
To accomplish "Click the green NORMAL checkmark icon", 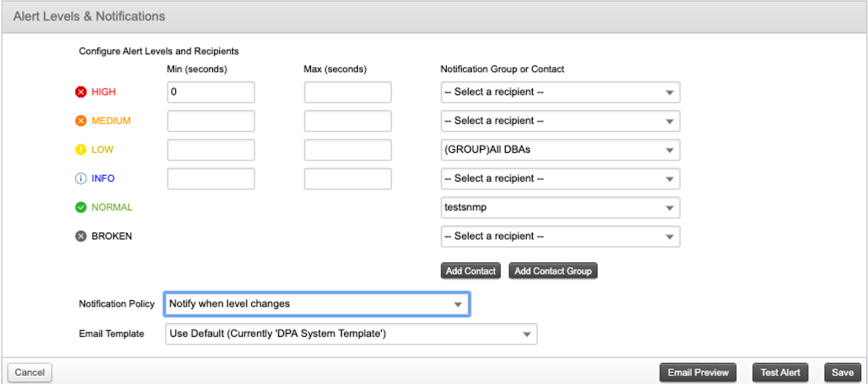I will coord(81,208).
